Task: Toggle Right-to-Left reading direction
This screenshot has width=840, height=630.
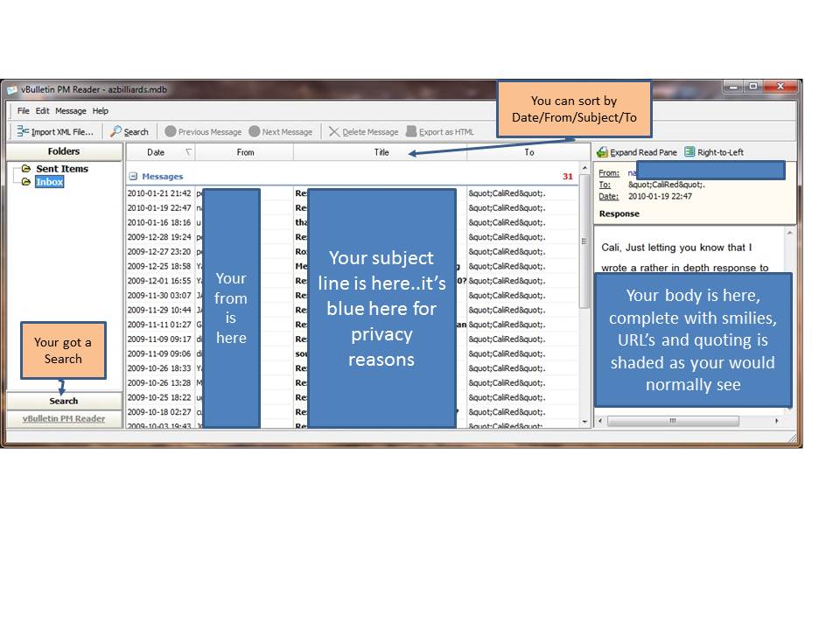Action: 690,152
